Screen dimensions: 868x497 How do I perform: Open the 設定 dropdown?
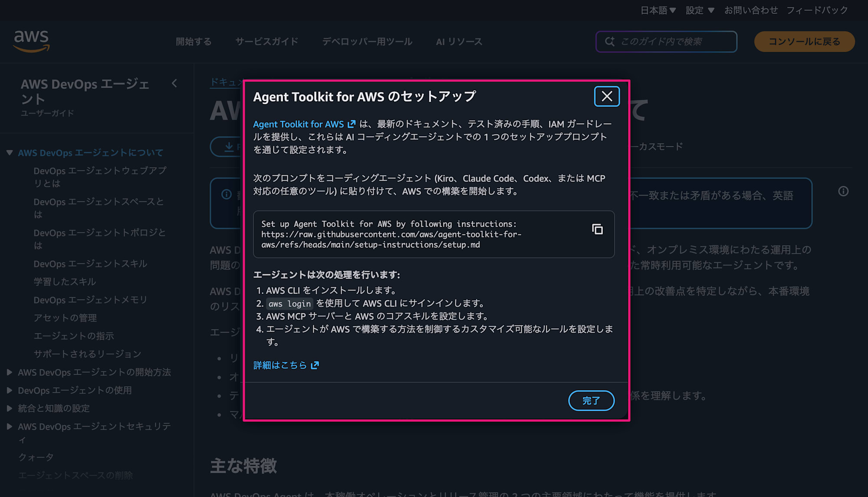(x=700, y=10)
